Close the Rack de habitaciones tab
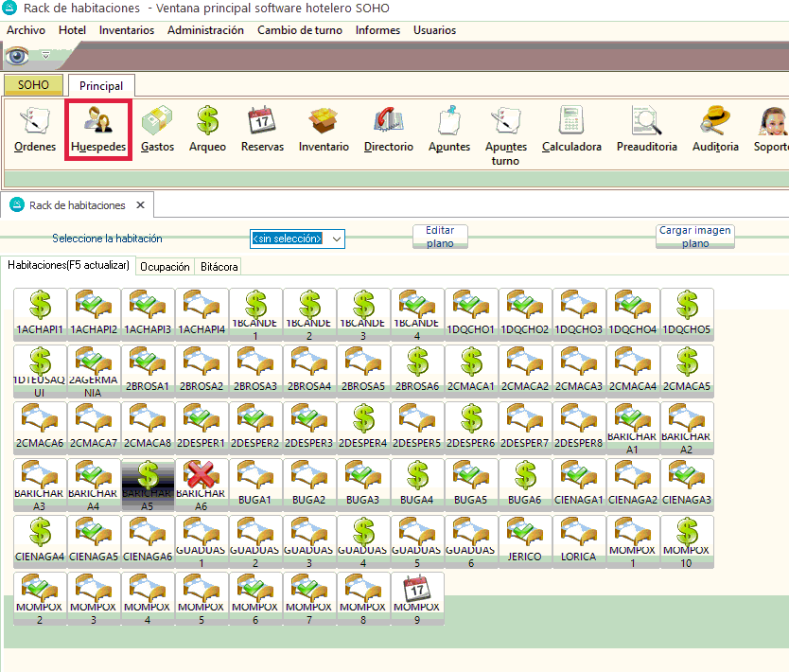The height and width of the screenshot is (672, 789). click(x=140, y=205)
